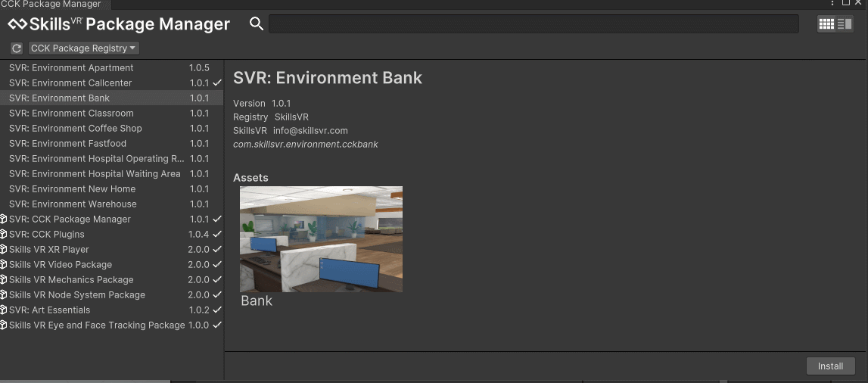The image size is (868, 383).
Task: Click package icon beside SVR: CCK Plugins
Action: point(4,234)
